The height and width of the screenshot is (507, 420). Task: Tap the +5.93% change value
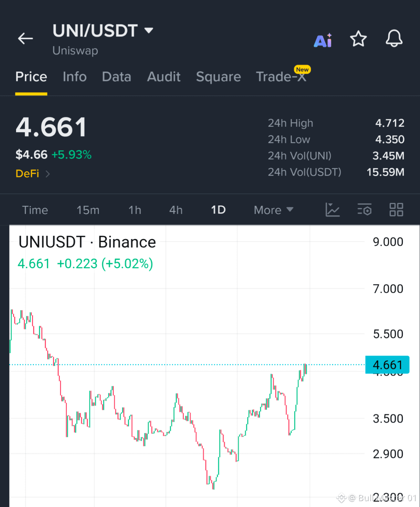(72, 155)
